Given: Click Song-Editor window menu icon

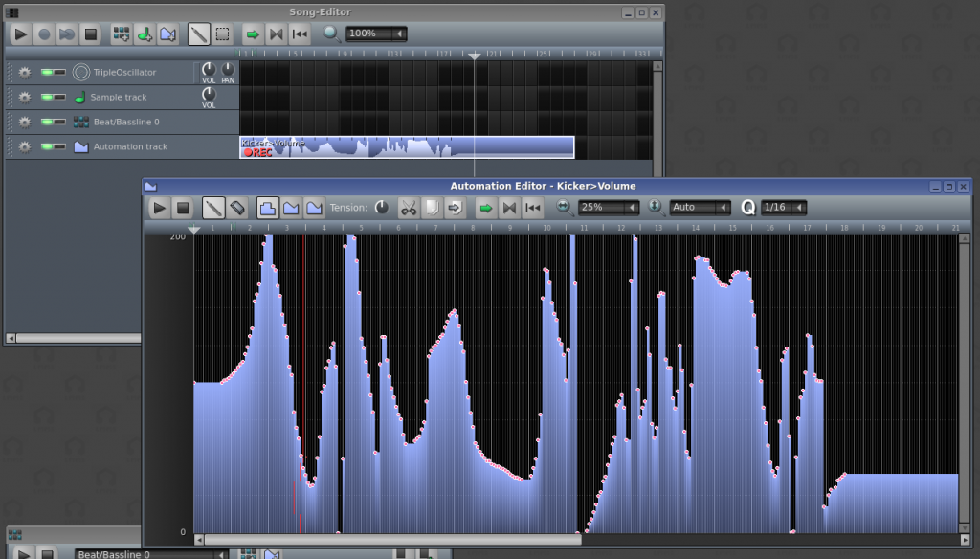Looking at the screenshot, I should (11, 12).
